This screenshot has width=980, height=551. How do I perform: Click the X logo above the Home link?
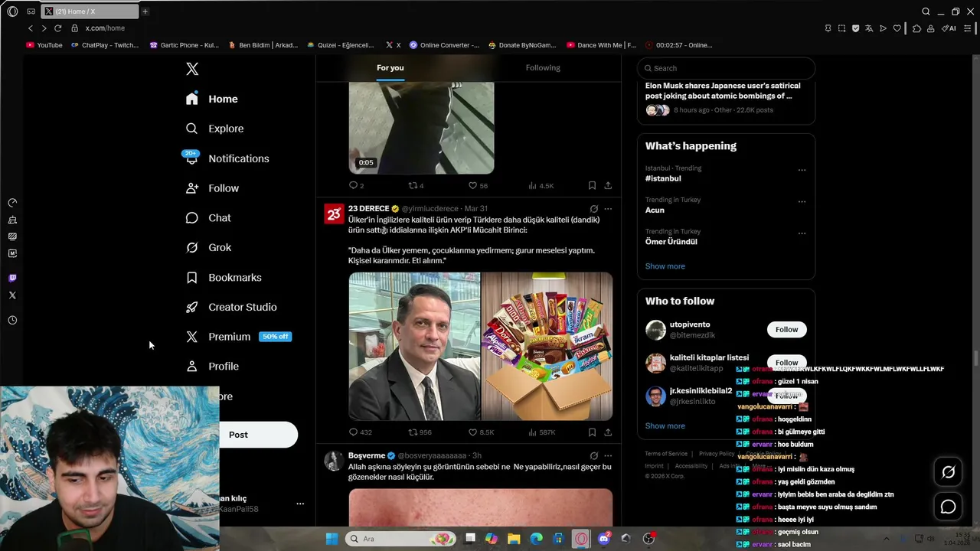(x=192, y=69)
